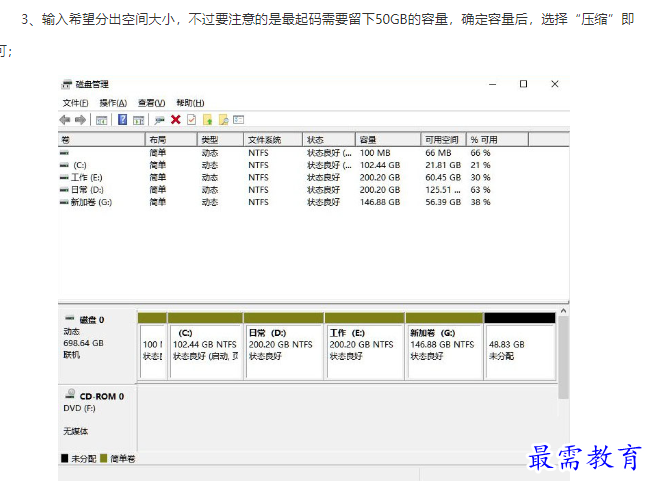Click the 60.45 GB free space cell
The image size is (650, 489).
pos(443,178)
